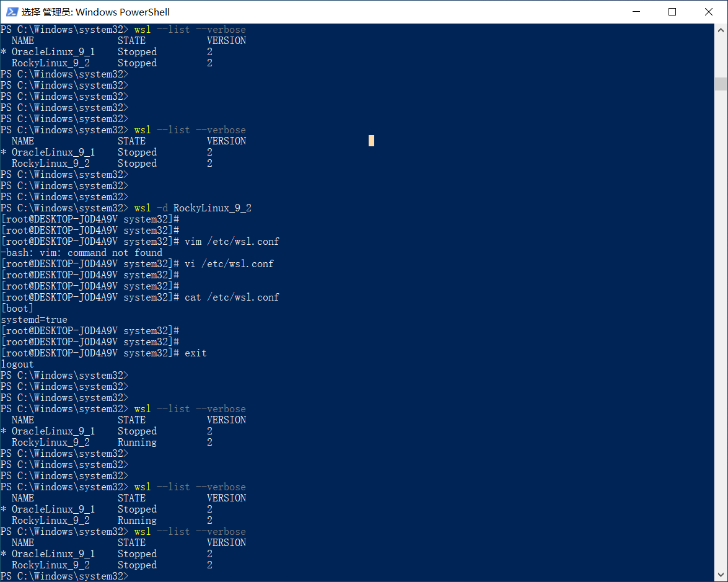Click the 'cat /etc/wsl.conf' command text
The width and height of the screenshot is (728, 582).
[x=232, y=298]
